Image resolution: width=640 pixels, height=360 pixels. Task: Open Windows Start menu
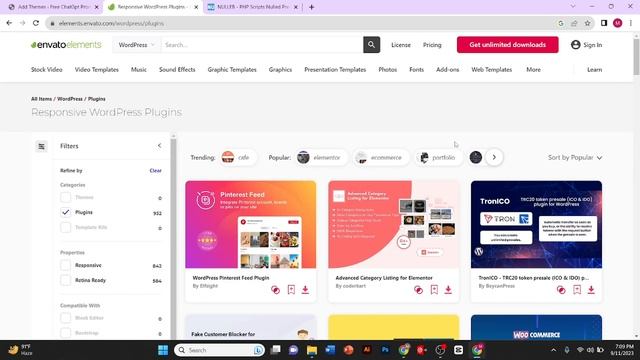click(x=163, y=350)
